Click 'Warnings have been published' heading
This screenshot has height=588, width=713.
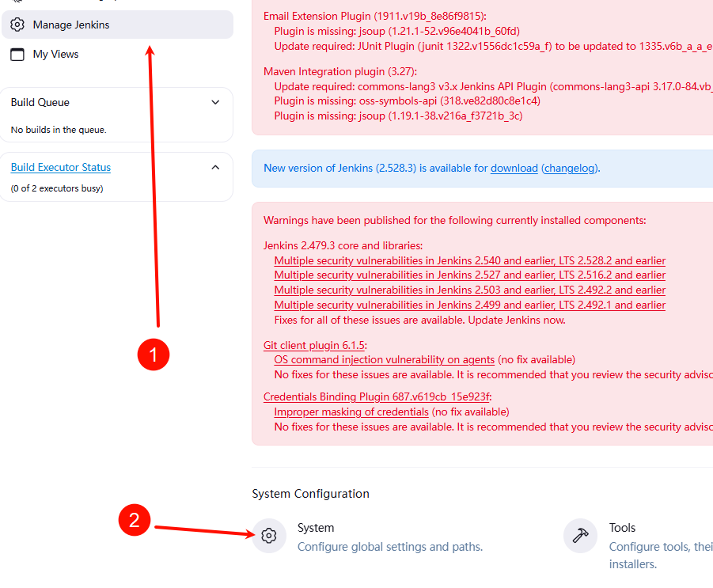point(455,221)
